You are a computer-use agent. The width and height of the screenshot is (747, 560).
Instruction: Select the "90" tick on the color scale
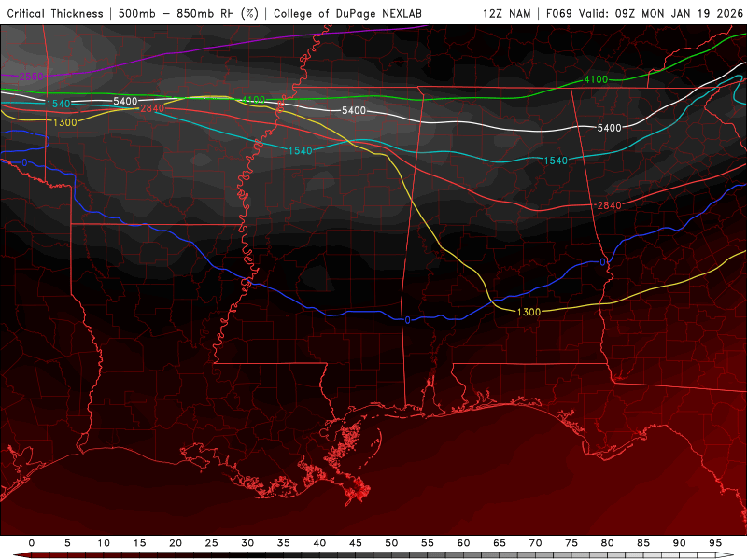(680, 543)
